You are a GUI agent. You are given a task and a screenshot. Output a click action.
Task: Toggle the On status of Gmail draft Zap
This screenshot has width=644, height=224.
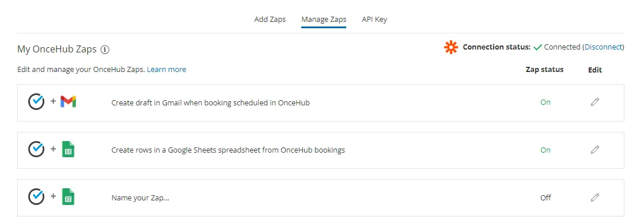pyautogui.click(x=545, y=102)
